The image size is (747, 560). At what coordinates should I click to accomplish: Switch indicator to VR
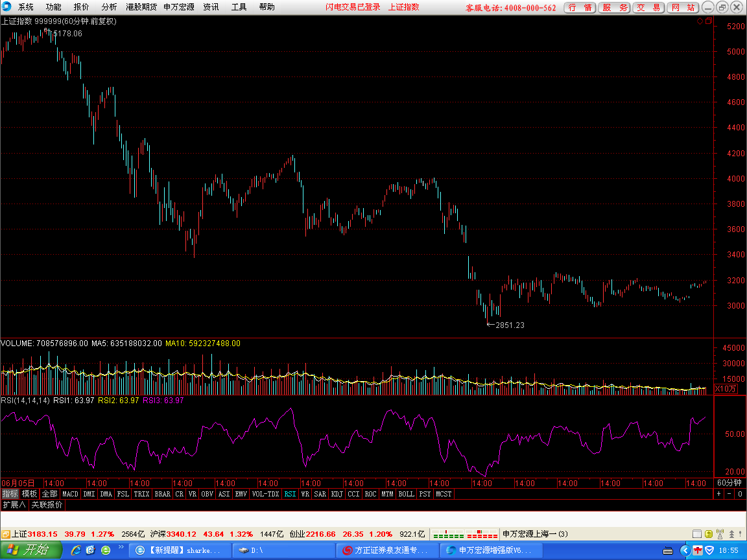pos(193,494)
